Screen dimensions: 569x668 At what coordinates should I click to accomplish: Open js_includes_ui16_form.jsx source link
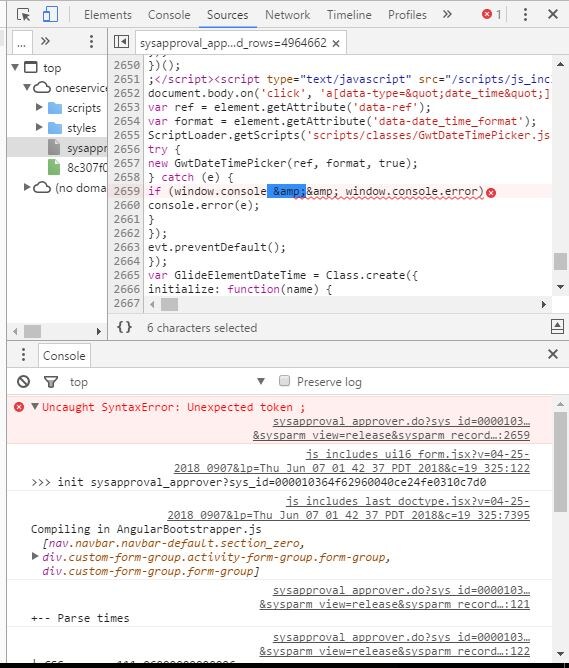pyautogui.click(x=351, y=461)
